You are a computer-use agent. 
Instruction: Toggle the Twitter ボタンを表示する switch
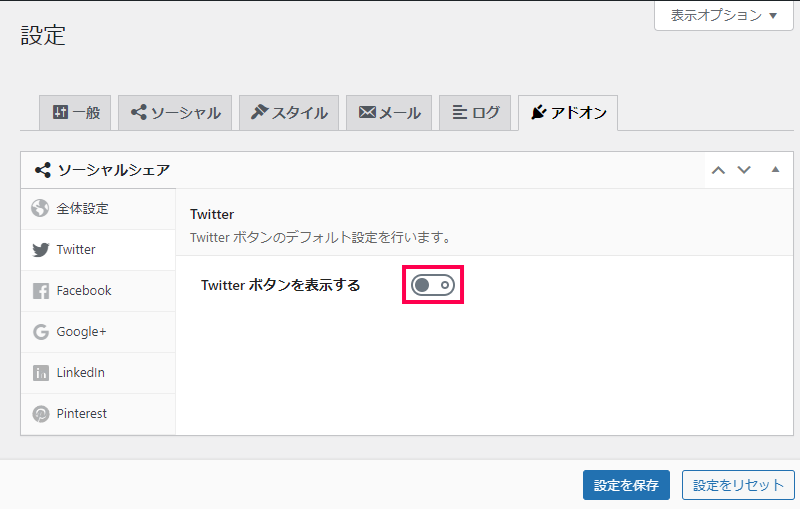[433, 285]
